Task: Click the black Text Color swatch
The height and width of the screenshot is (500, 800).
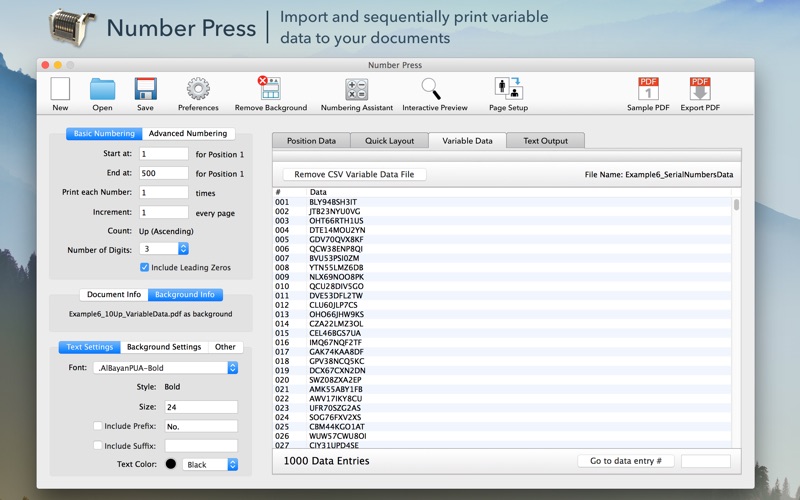Action: point(171,464)
